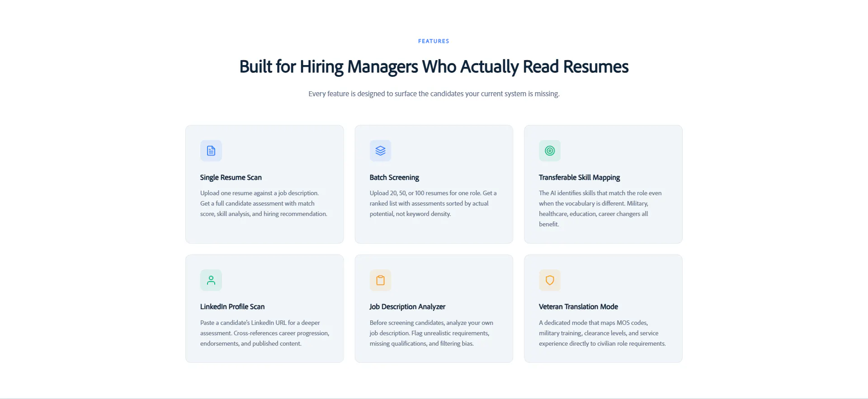Screen dimensions: 868x399
Task: Click the stacked layers icon for Batch Screening
Action: pyautogui.click(x=381, y=150)
